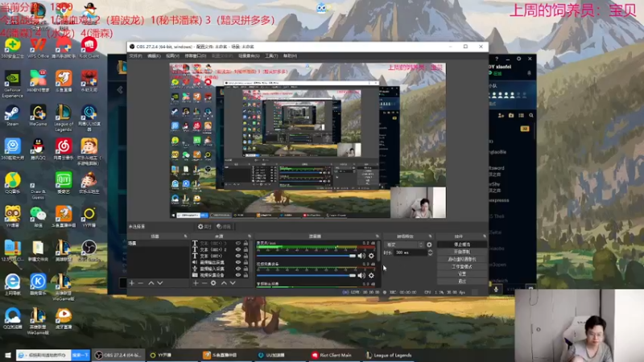Open Steam desktop shortcut
The image size is (644, 362).
pyautogui.click(x=12, y=116)
